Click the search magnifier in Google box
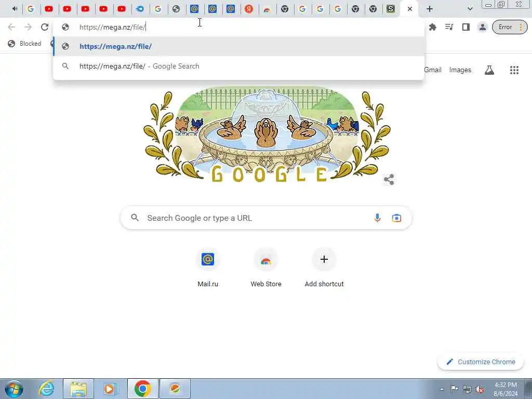 pos(135,218)
